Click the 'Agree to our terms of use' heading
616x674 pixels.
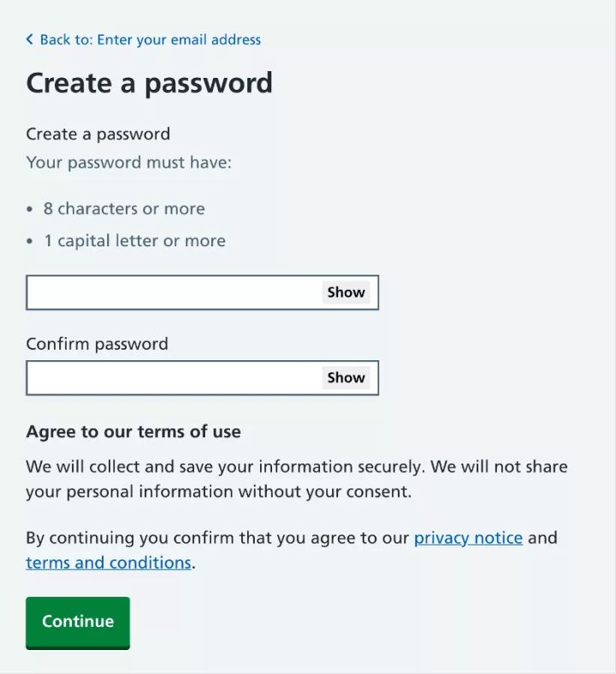[133, 432]
